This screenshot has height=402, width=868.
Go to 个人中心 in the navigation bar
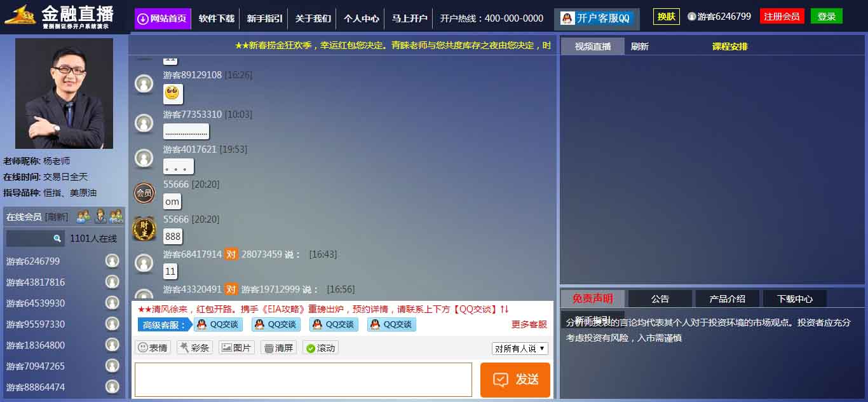361,18
